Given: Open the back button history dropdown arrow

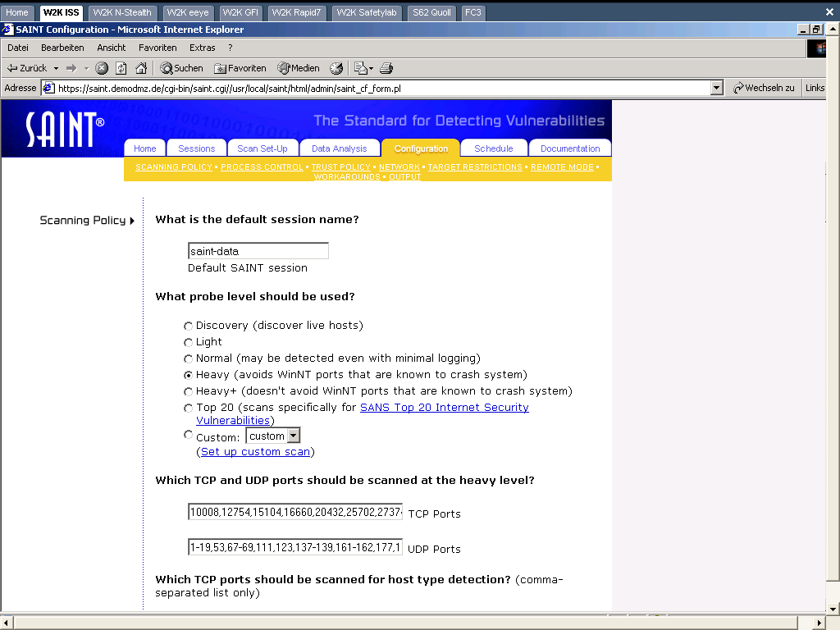Looking at the screenshot, I should [56, 69].
